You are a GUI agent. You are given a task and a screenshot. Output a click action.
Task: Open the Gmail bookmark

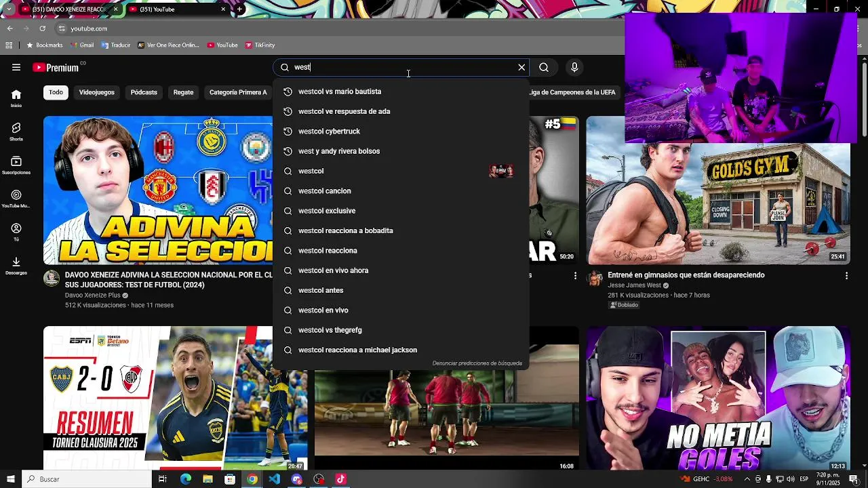pos(81,45)
